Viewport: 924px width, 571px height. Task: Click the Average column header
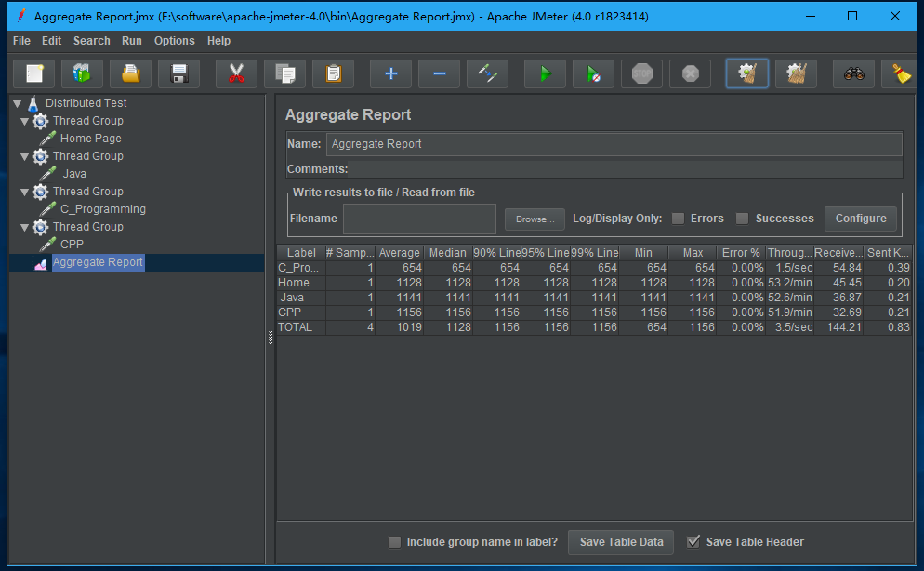(x=400, y=253)
